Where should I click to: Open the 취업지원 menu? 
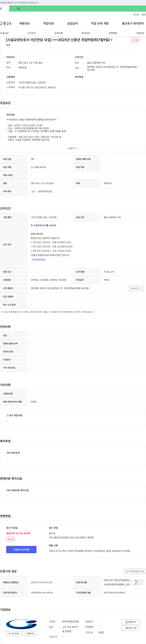coord(48,23)
